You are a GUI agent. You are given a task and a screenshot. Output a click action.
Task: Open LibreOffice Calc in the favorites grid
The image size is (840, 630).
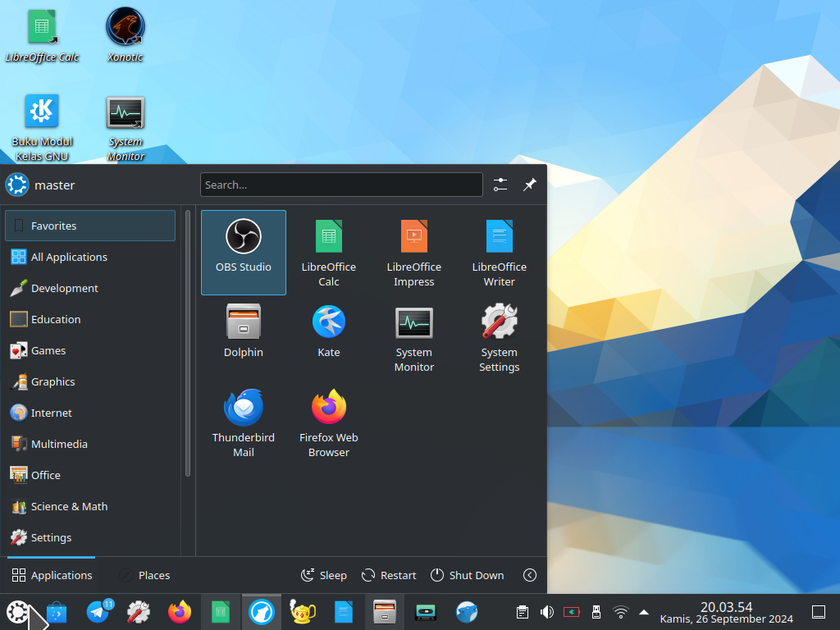pos(328,253)
